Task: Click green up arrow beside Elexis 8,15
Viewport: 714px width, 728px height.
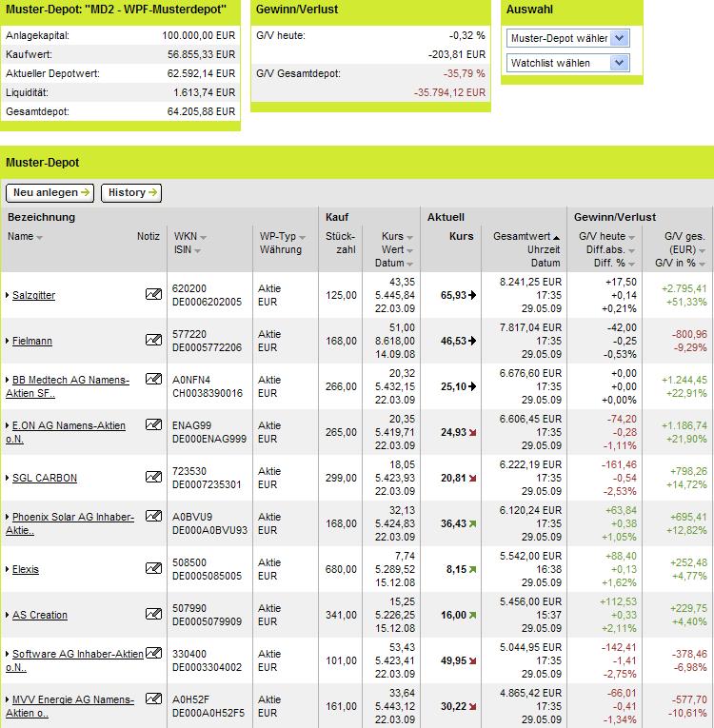Action: 473,569
